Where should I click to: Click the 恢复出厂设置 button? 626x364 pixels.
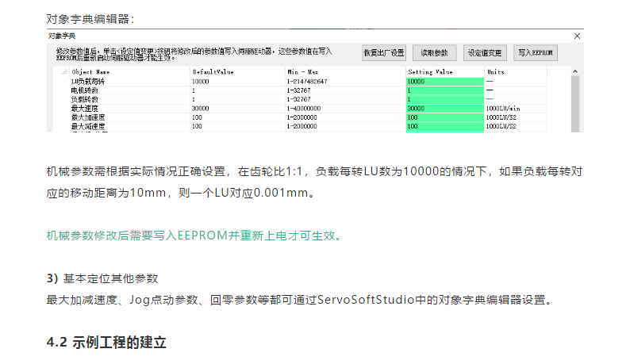(384, 53)
